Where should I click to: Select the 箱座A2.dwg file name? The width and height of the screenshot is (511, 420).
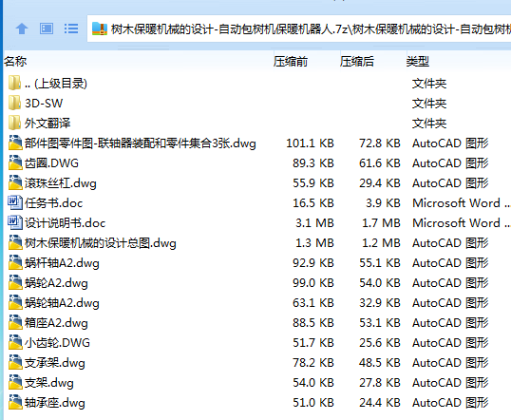(56, 323)
